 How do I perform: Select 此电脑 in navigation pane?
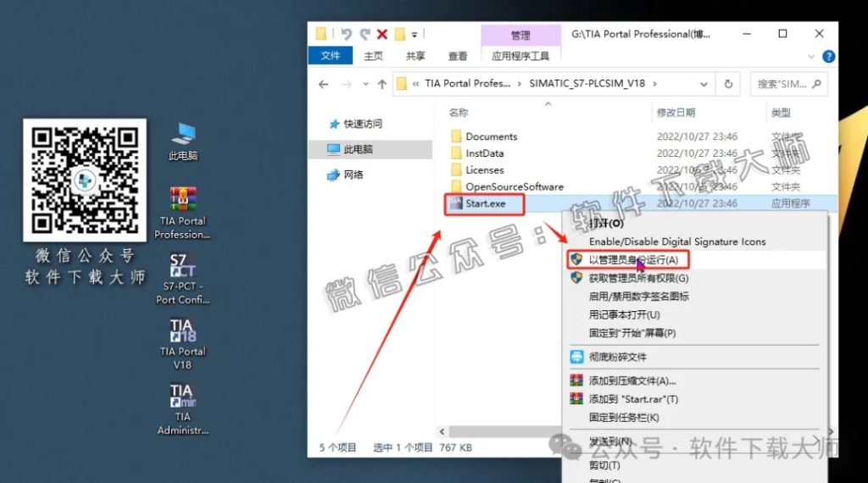pos(370,149)
